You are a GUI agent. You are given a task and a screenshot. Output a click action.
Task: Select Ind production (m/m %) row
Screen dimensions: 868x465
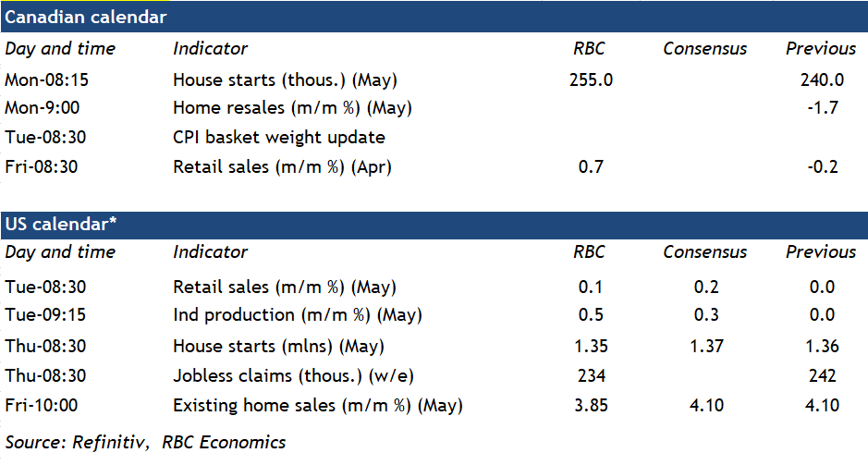[x=297, y=315]
